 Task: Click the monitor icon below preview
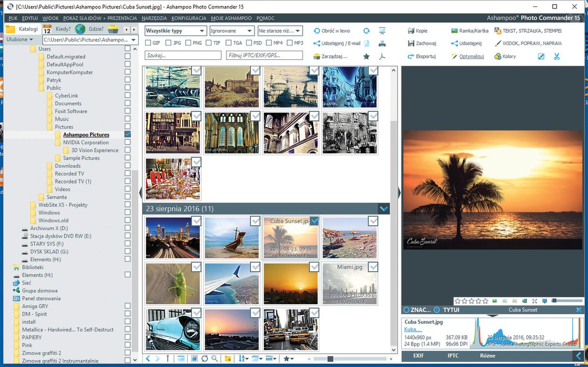(x=544, y=301)
